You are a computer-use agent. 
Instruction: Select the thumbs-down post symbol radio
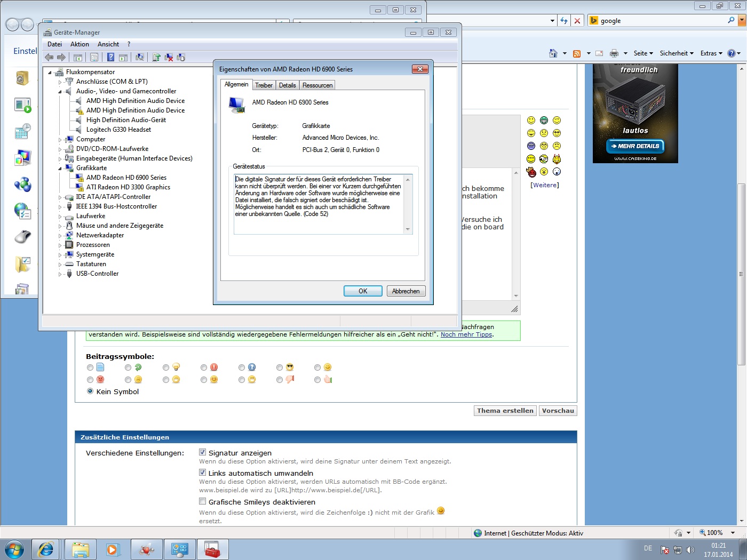[280, 380]
